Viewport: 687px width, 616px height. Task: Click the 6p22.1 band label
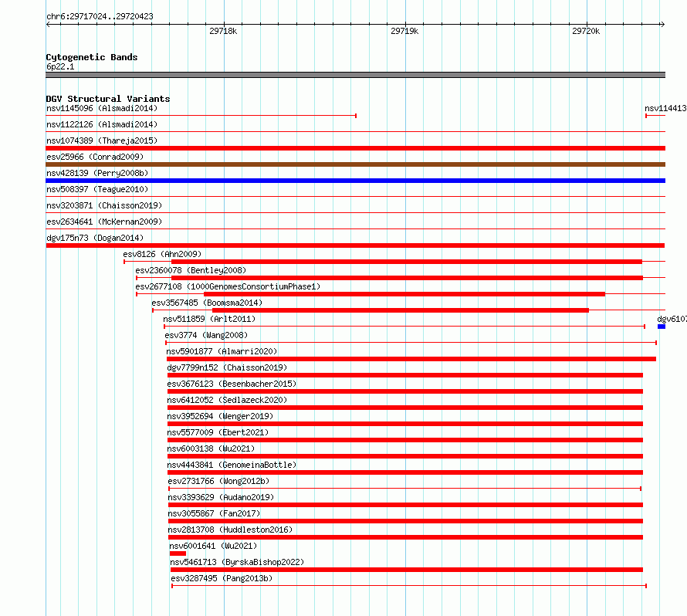point(60,66)
